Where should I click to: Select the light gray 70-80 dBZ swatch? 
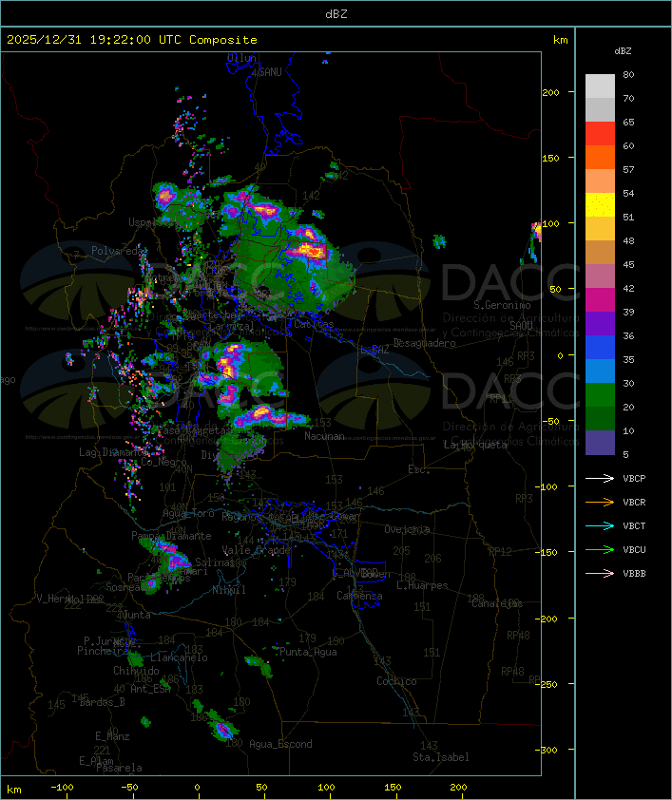600,86
